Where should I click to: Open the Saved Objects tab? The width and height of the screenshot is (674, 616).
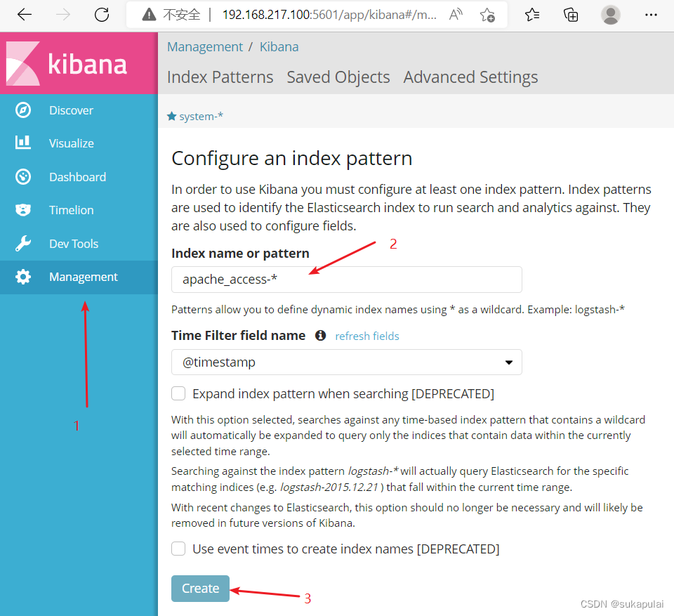point(338,77)
